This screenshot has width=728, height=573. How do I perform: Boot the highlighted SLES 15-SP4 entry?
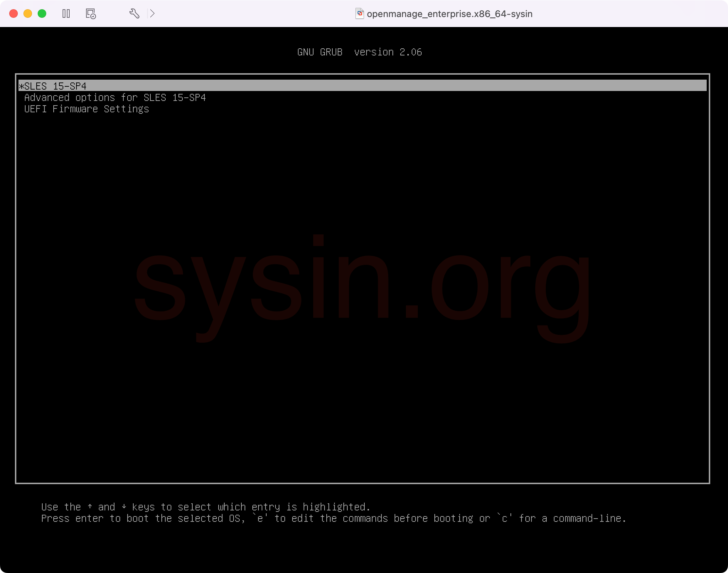click(55, 86)
